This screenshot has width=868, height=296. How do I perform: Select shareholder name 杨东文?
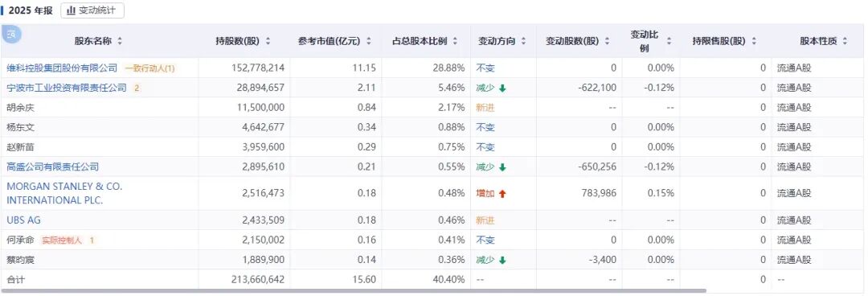(20, 127)
